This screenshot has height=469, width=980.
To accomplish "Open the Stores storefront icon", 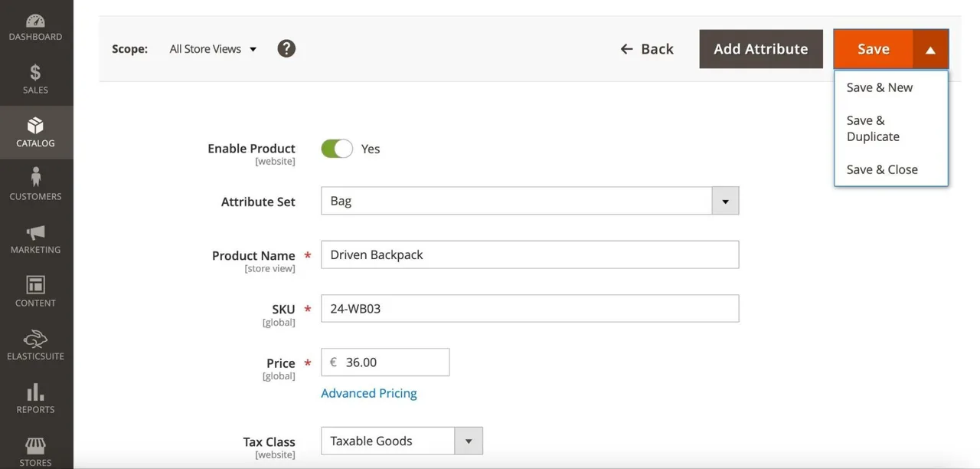I will tap(35, 445).
